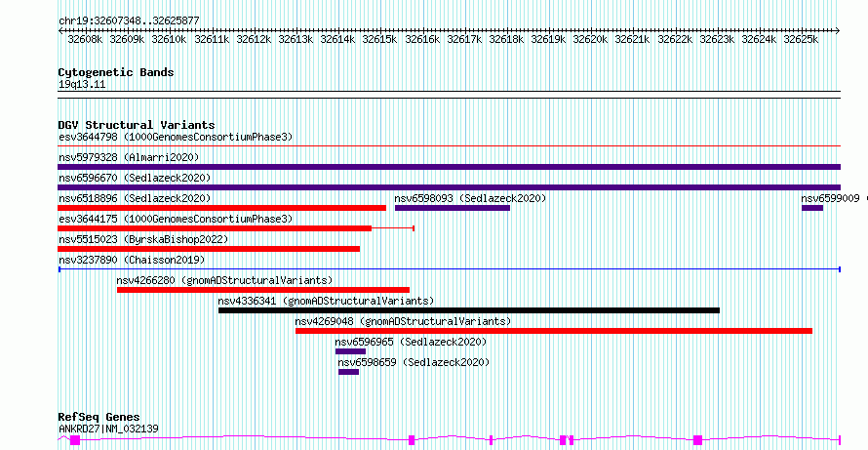This screenshot has height=450, width=868.
Task: Select the red nsv5515023 variant bar
Action: [209, 249]
